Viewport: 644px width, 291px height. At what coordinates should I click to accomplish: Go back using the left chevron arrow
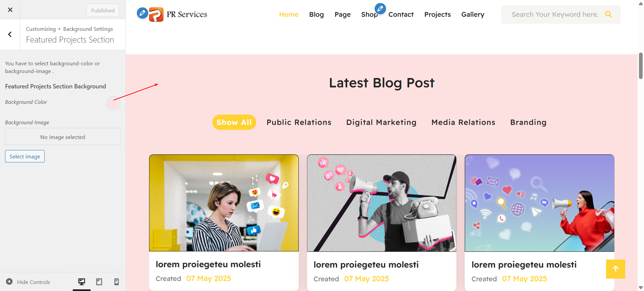tap(10, 34)
